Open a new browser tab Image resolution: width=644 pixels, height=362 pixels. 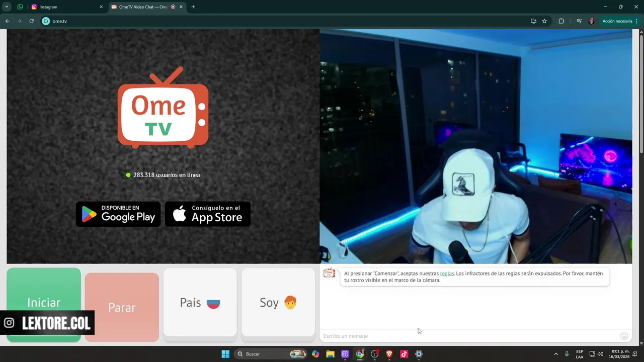pyautogui.click(x=193, y=7)
